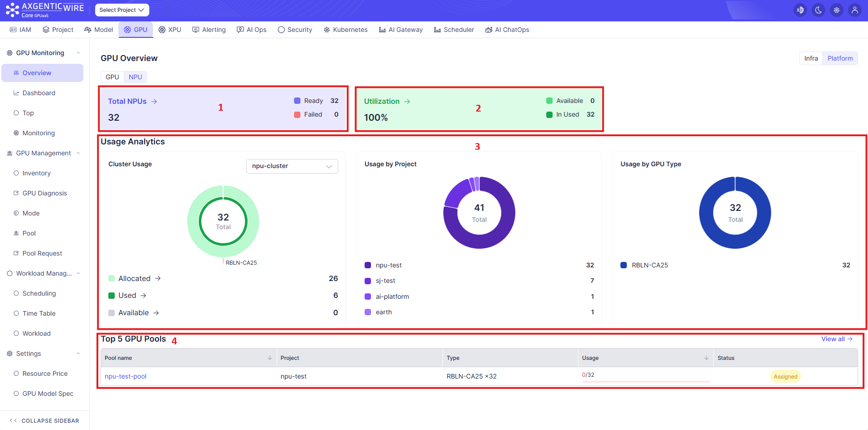Open the Kubernetes top menu
This screenshot has width=868, height=430.
point(345,30)
